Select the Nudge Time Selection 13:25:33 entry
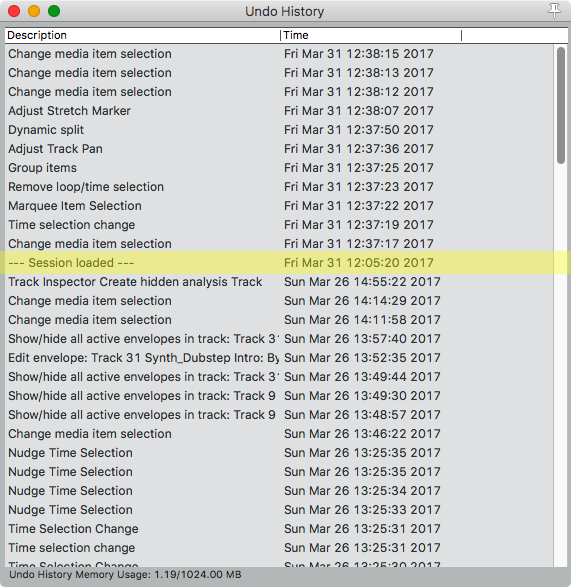 (x=279, y=510)
